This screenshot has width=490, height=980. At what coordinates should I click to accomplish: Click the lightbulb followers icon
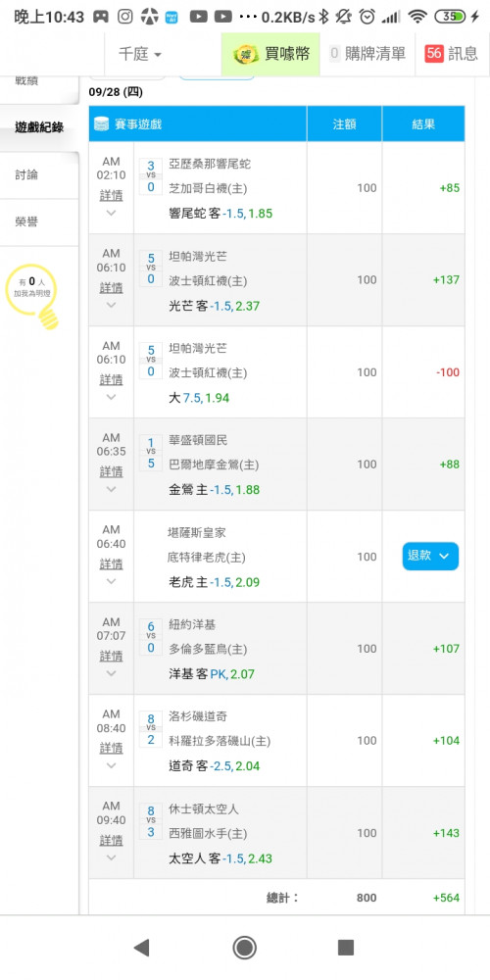pyautogui.click(x=31, y=296)
